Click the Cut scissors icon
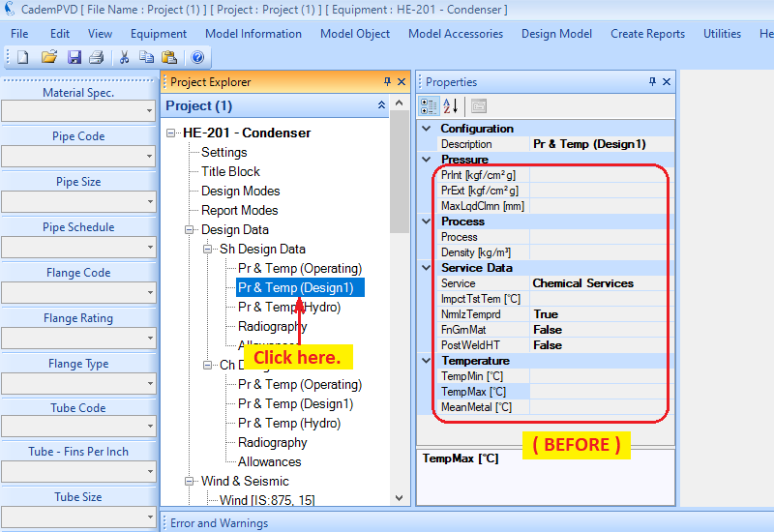Image resolution: width=774 pixels, height=532 pixels. coord(124,57)
